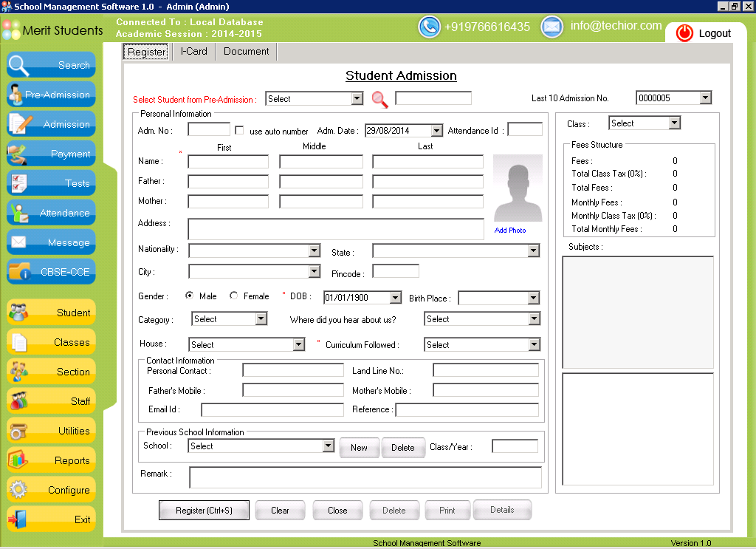Open Classes via its pages icon

coord(18,342)
